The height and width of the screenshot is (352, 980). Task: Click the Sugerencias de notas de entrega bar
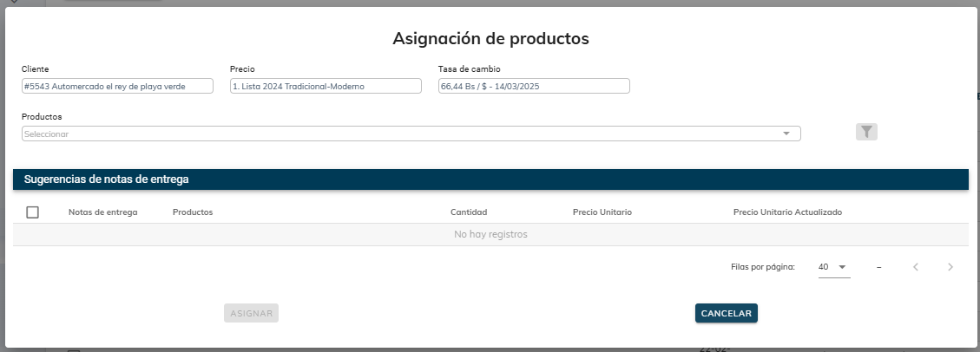pos(490,179)
